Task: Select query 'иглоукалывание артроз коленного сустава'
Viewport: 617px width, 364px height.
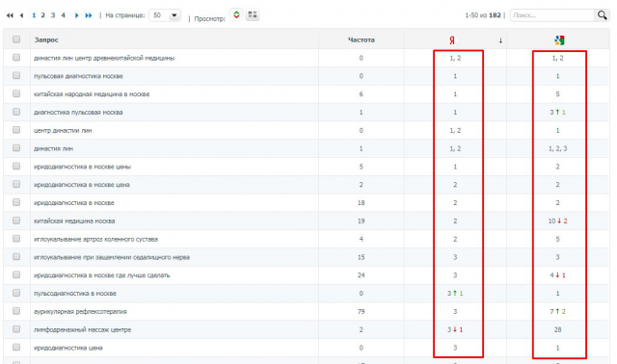Action: [96, 239]
